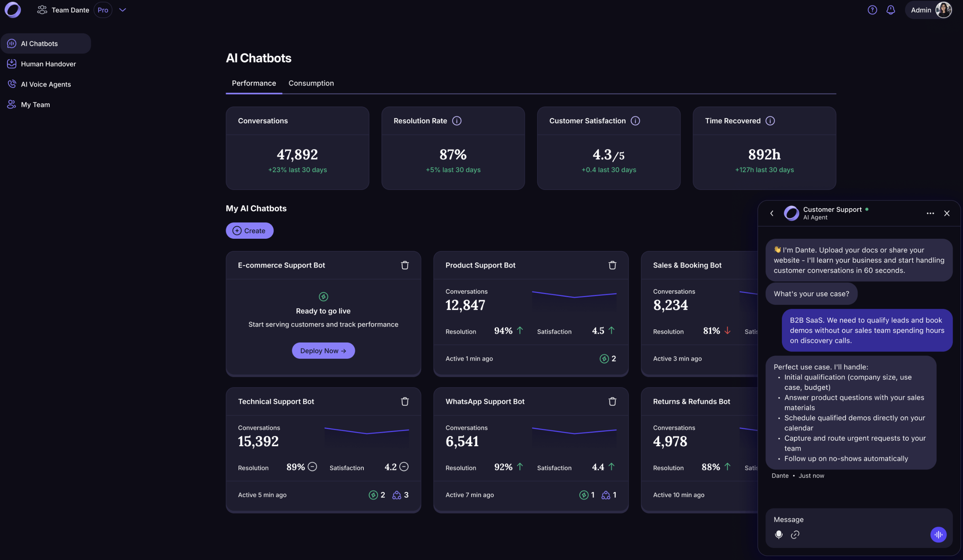Viewport: 963px width, 560px height.
Task: Switch to the Consumption tab
Action: point(311,83)
